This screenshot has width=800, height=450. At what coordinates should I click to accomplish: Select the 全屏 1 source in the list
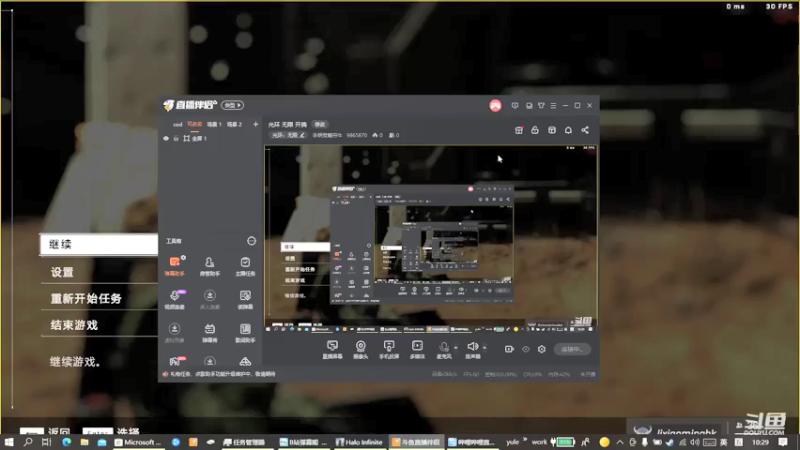coord(210,138)
